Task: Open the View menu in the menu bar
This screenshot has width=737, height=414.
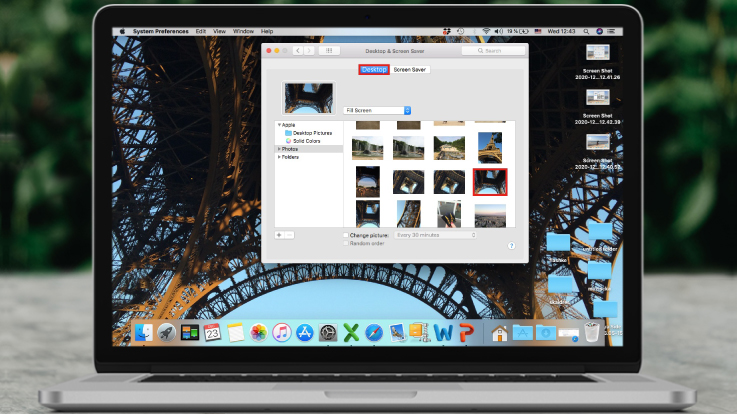Action: click(x=218, y=31)
